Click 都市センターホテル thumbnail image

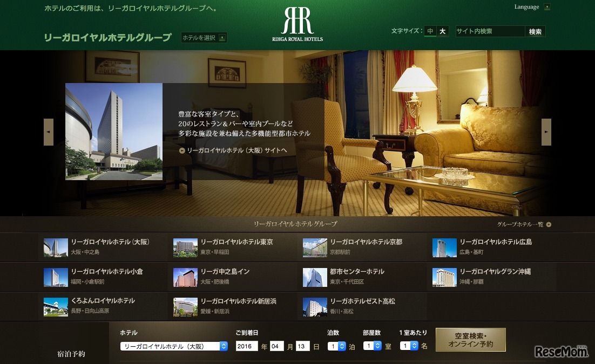pos(315,277)
